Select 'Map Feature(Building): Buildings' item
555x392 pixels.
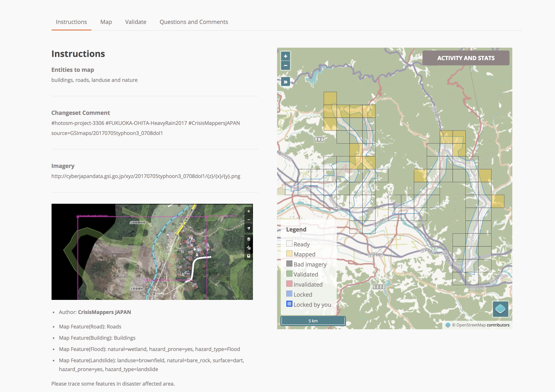coord(97,338)
